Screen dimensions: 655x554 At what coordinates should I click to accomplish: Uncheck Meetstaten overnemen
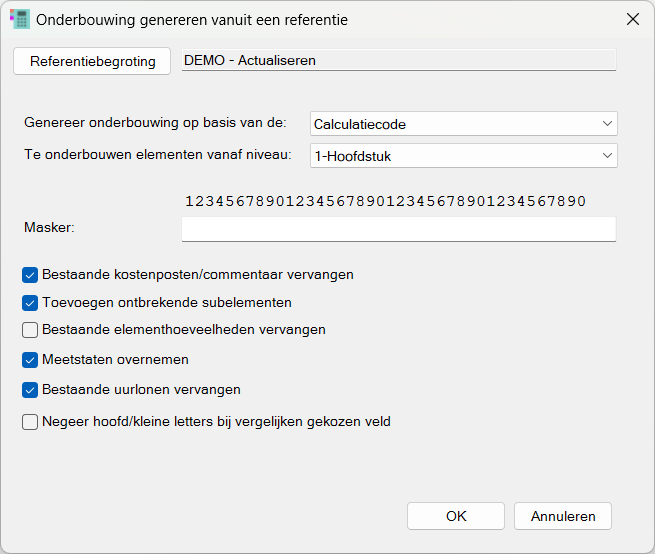[x=30, y=360]
